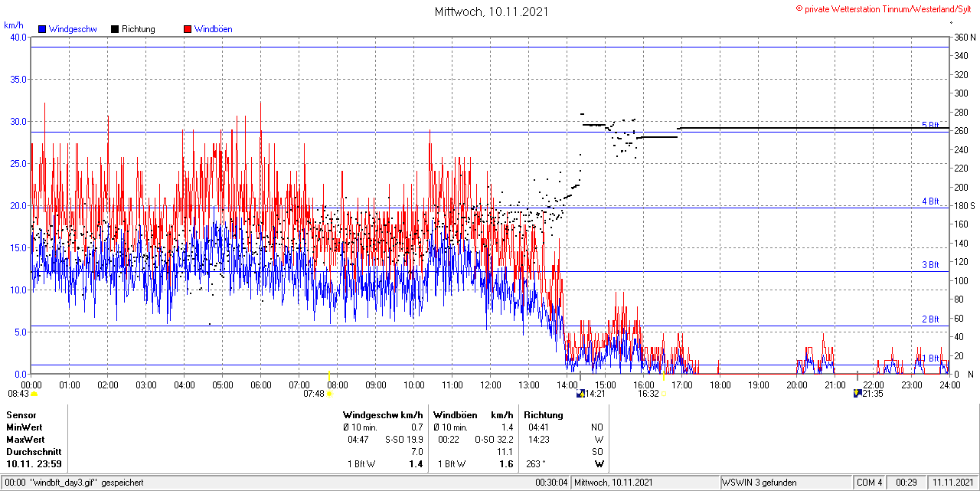The width and height of the screenshot is (980, 491).
Task: Click the COM 4 status bar entry
Action: [870, 483]
